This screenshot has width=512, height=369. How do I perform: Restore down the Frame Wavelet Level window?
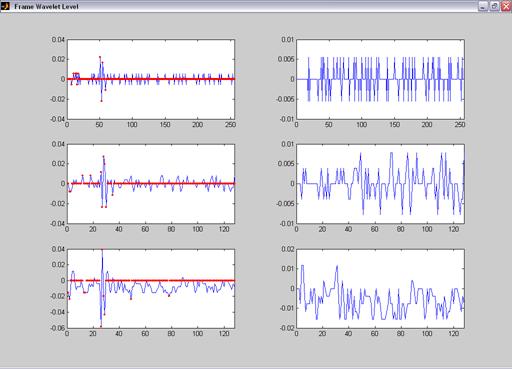494,6
